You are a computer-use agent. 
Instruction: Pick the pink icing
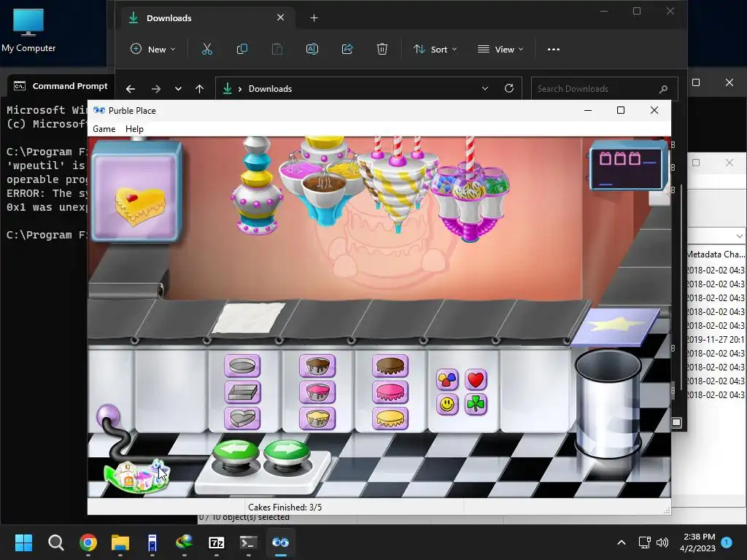click(x=390, y=392)
